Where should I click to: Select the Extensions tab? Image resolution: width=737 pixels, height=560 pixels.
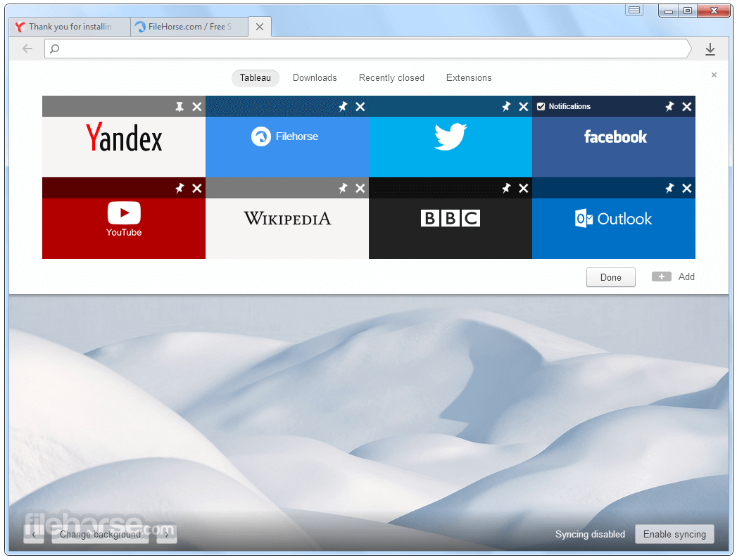[x=469, y=78]
